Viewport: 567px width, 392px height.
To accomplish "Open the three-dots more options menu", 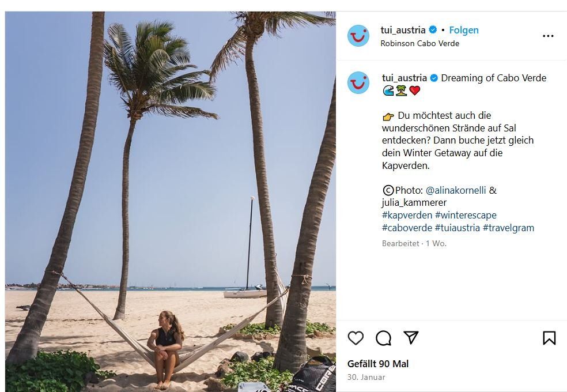I will tap(548, 36).
